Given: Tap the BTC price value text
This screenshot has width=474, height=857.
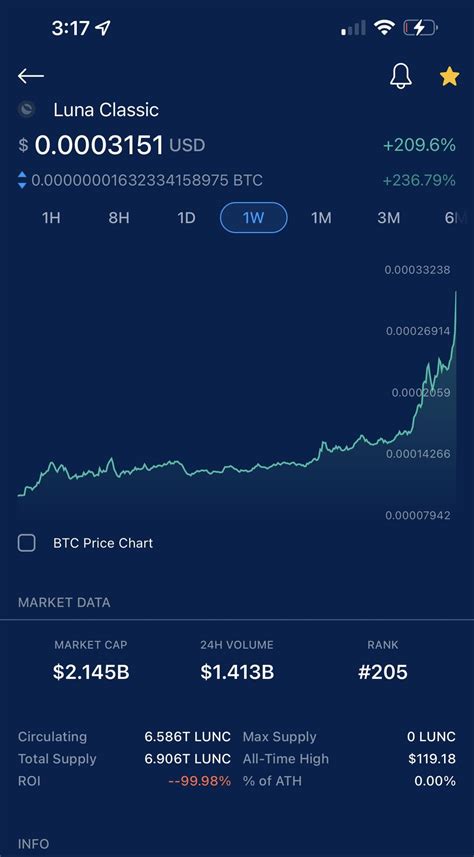Looking at the screenshot, I should [147, 180].
